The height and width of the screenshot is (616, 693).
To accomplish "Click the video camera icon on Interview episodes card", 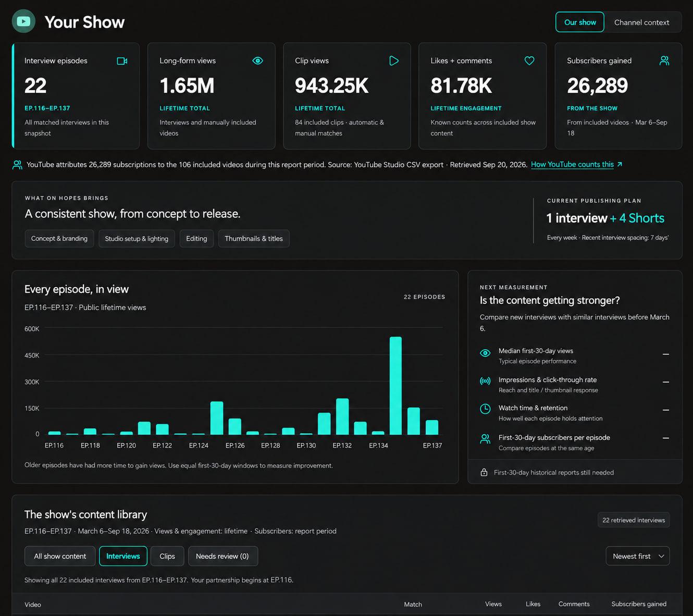I will coord(122,61).
